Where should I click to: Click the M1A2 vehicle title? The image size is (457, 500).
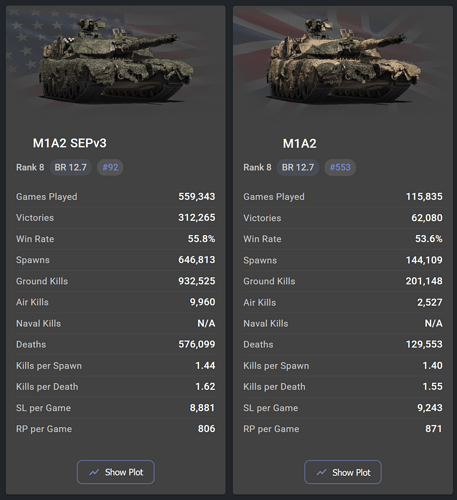[299, 144]
